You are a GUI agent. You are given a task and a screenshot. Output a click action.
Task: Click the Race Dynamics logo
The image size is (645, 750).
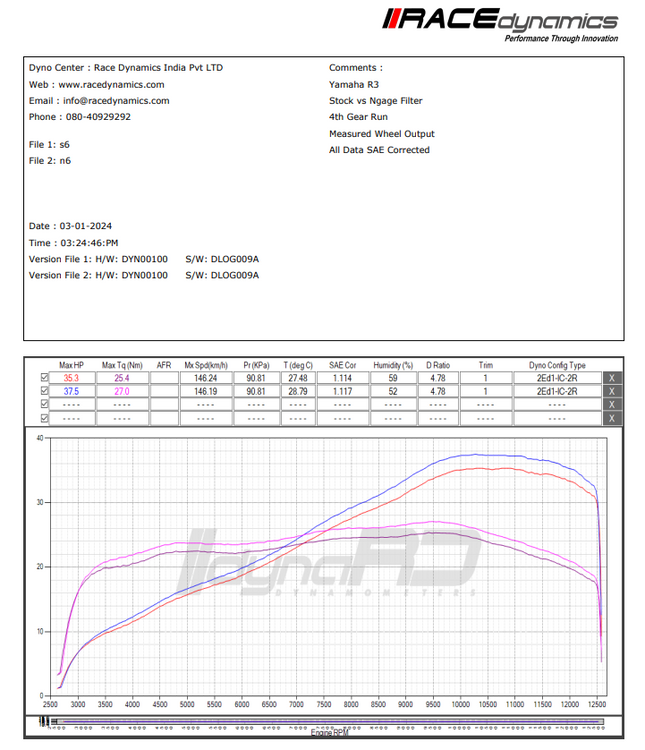(500, 25)
